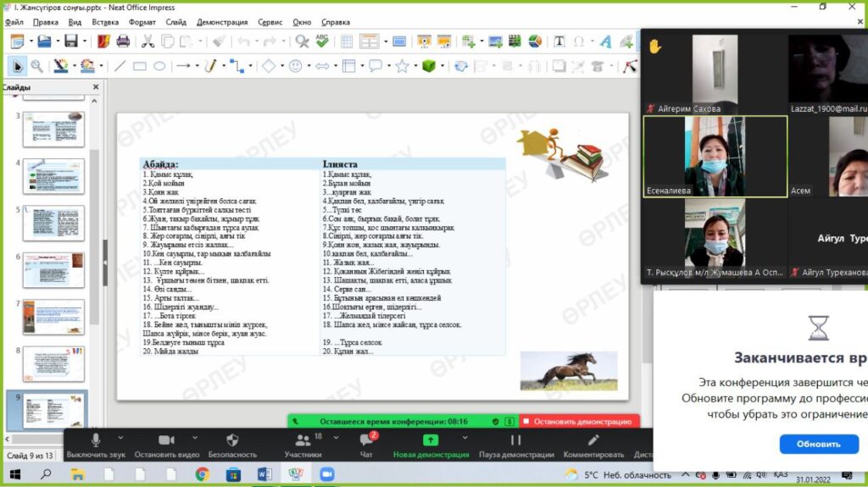Screen dimensions: 868x487
Task: Open the Слайд menu
Action: tap(176, 22)
